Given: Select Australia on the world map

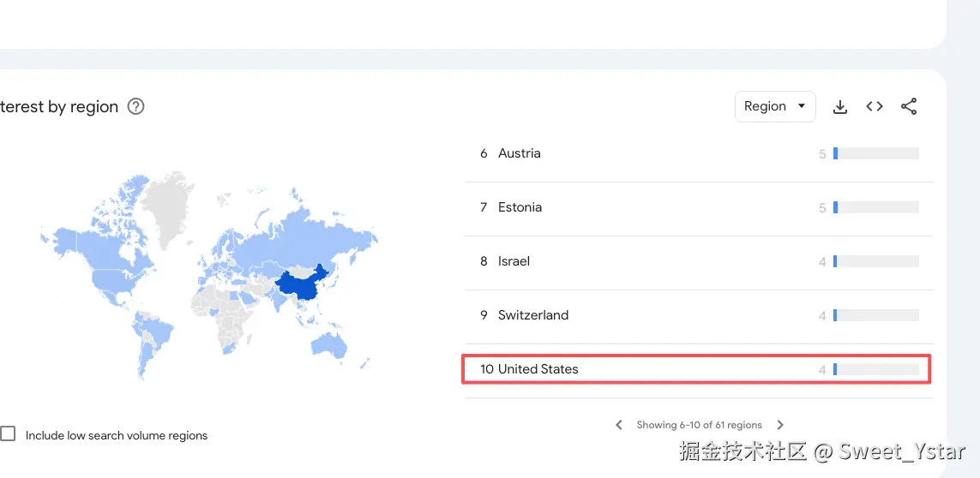Looking at the screenshot, I should coord(329,344).
